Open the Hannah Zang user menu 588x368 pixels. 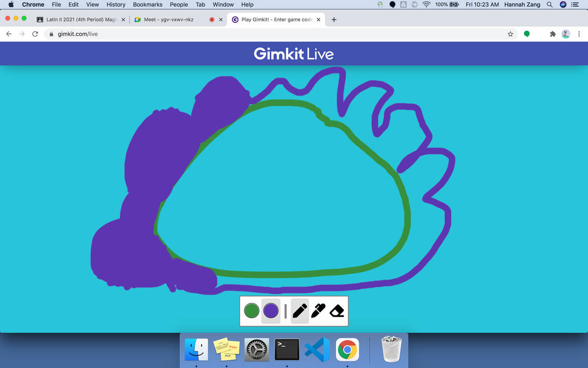[x=522, y=5]
